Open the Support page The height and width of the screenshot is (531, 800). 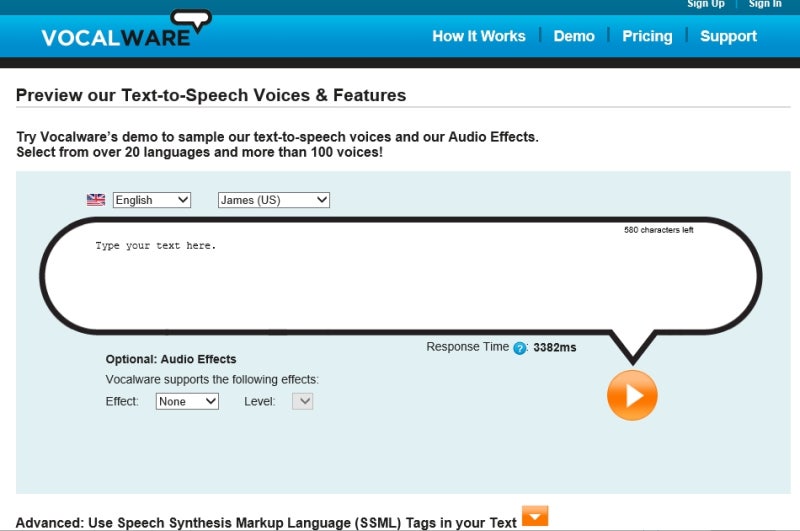(728, 36)
